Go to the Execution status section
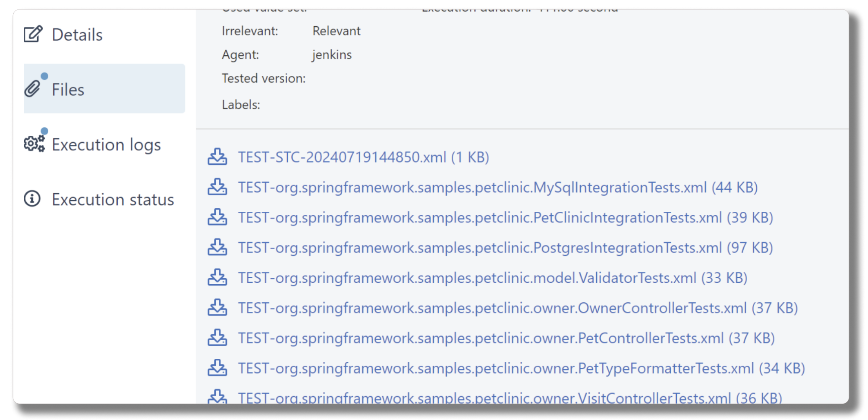The height and width of the screenshot is (420, 868). click(x=113, y=200)
